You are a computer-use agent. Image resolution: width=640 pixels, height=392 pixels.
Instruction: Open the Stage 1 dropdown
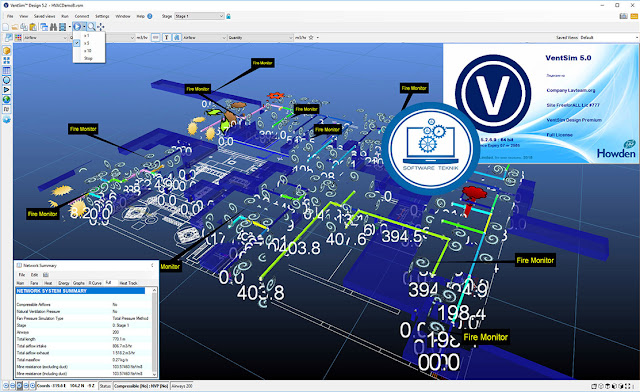199,16
